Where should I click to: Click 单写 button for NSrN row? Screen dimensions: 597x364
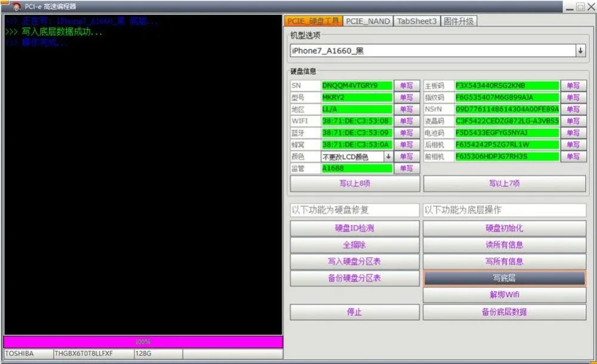coord(573,109)
